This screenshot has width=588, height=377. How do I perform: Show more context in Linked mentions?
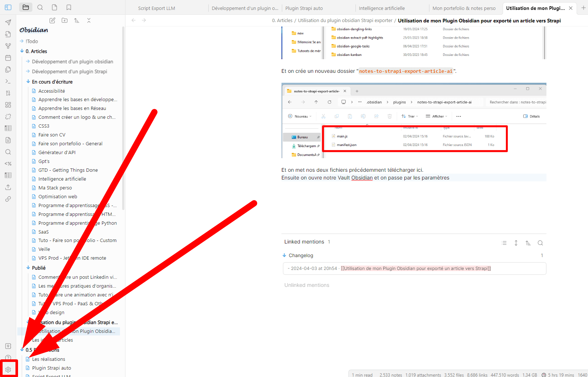[x=516, y=243]
